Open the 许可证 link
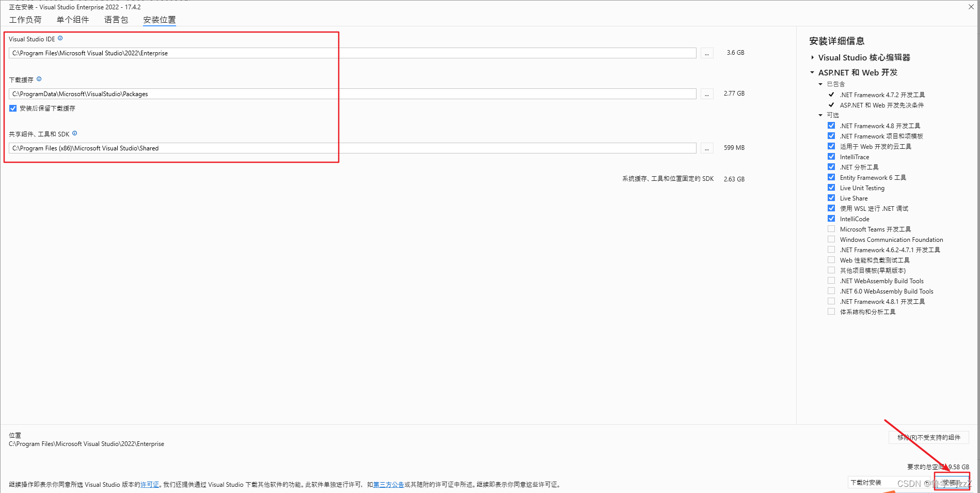 [150, 485]
